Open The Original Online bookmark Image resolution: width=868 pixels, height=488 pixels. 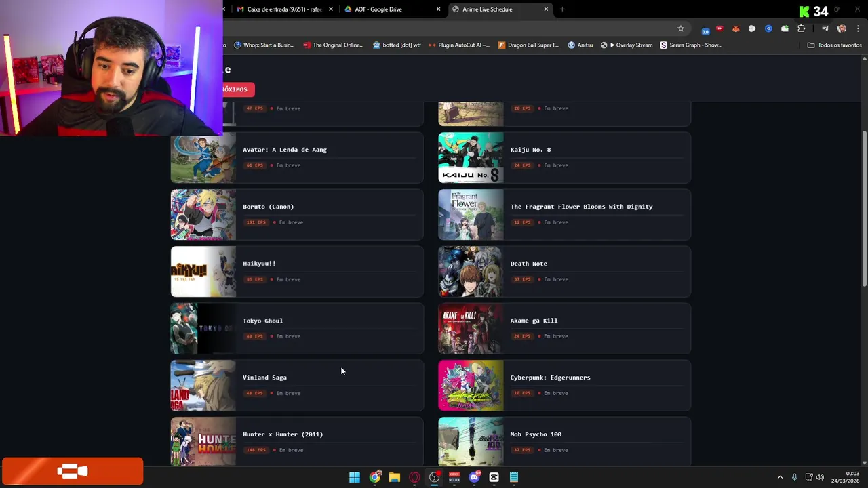point(334,45)
